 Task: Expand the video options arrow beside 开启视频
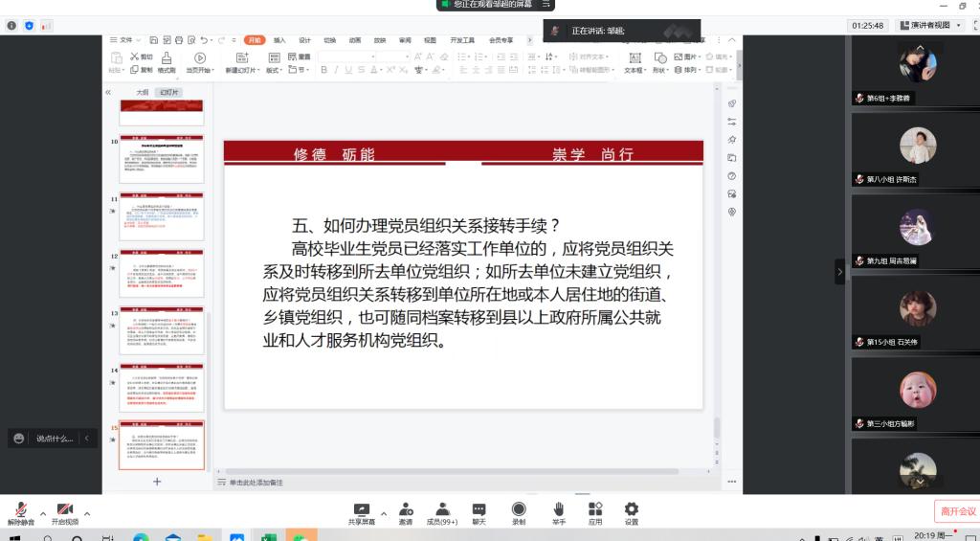tap(87, 512)
